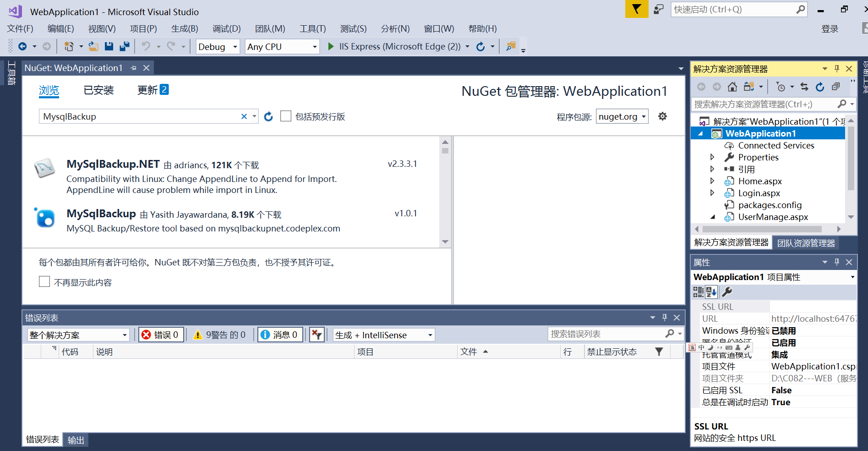Switch views icon in Solution Explorer
The image size is (868, 451).
pos(749,87)
